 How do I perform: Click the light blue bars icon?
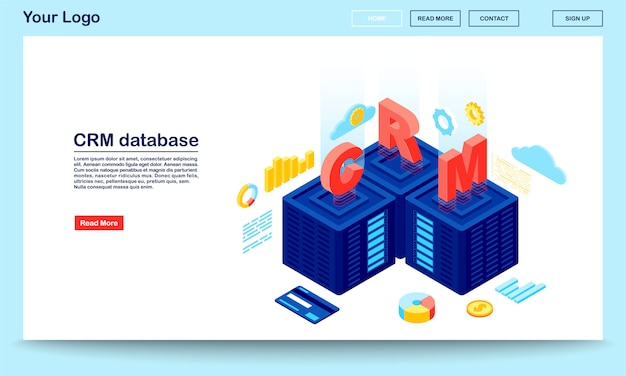[x=520, y=290]
